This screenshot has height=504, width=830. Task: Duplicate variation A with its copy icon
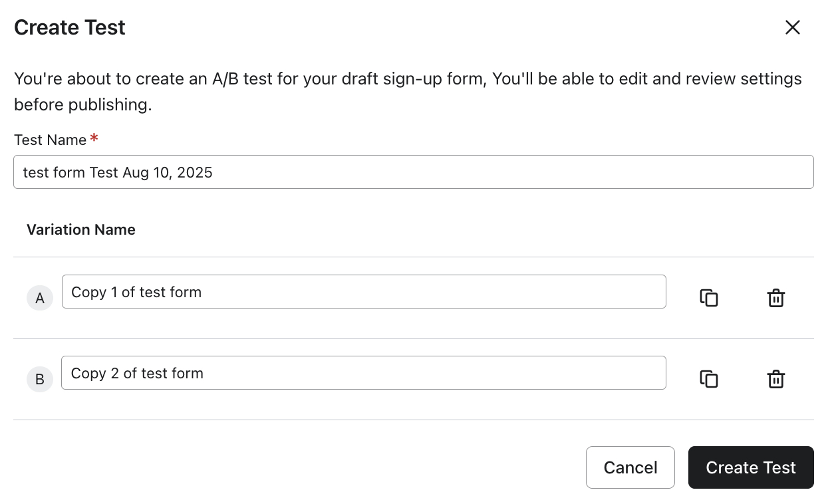(709, 298)
